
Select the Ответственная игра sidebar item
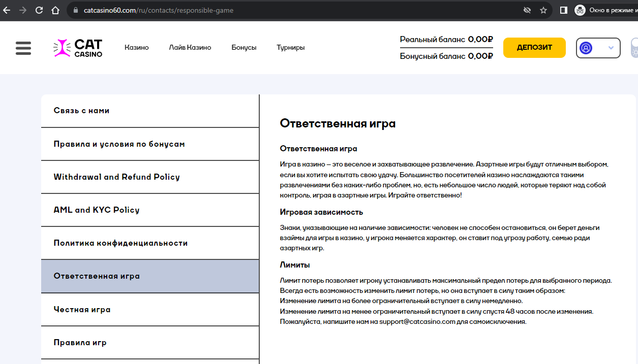coord(150,276)
